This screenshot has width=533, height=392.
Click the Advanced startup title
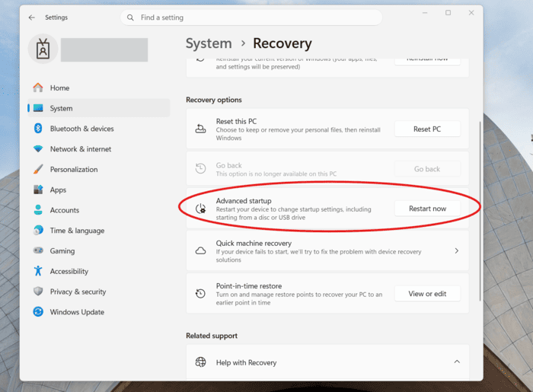[x=244, y=201]
